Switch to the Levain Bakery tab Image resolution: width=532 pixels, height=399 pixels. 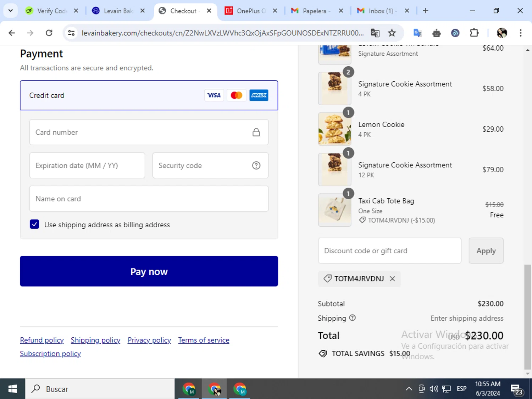[x=118, y=11]
